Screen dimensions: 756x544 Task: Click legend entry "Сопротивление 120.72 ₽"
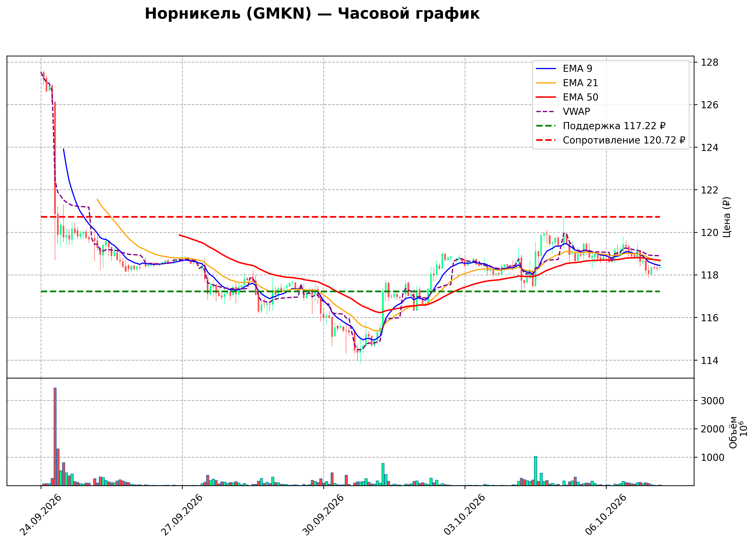pos(610,140)
